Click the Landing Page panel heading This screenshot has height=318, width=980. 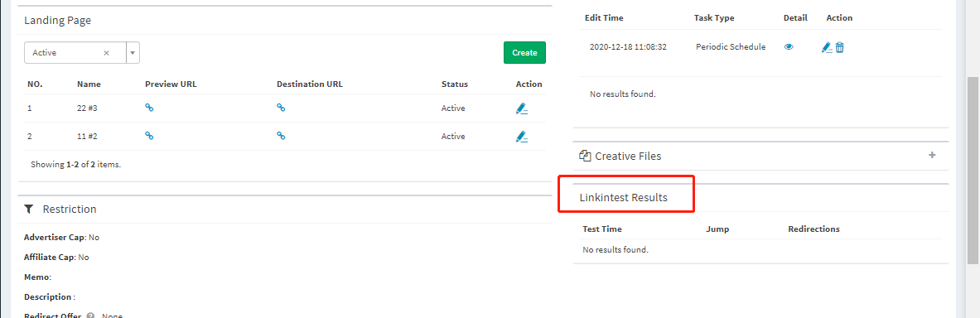pyautogui.click(x=57, y=20)
